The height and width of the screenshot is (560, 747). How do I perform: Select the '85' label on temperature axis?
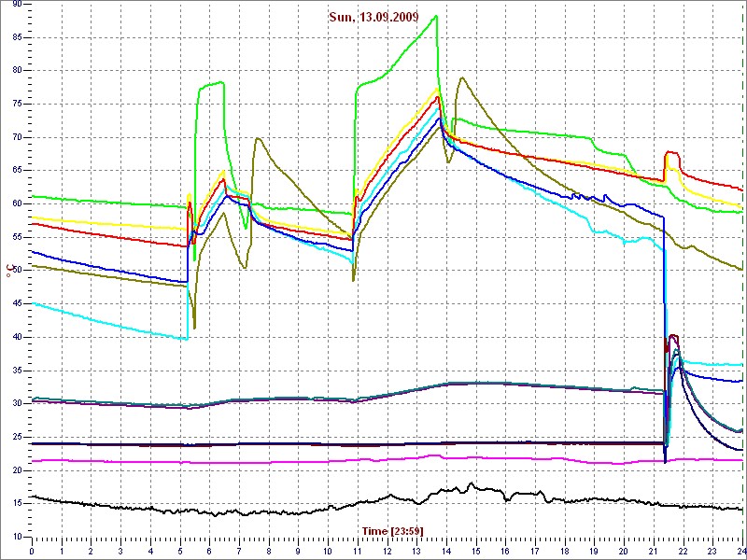pyautogui.click(x=16, y=37)
